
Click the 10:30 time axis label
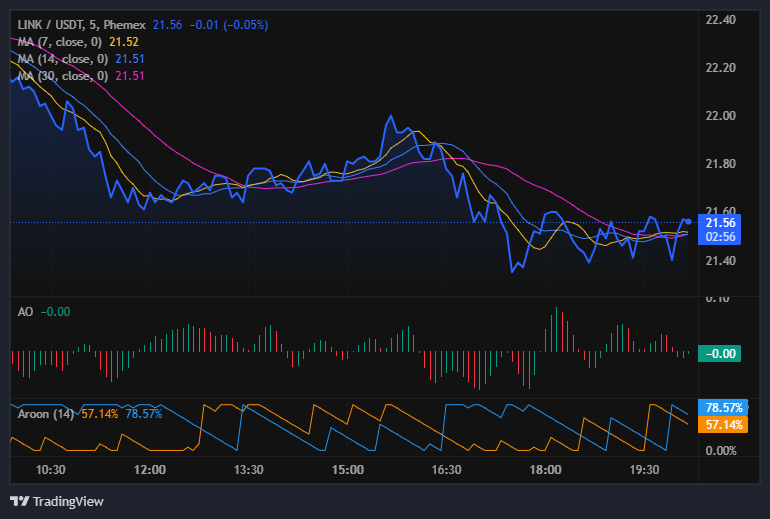point(50,470)
